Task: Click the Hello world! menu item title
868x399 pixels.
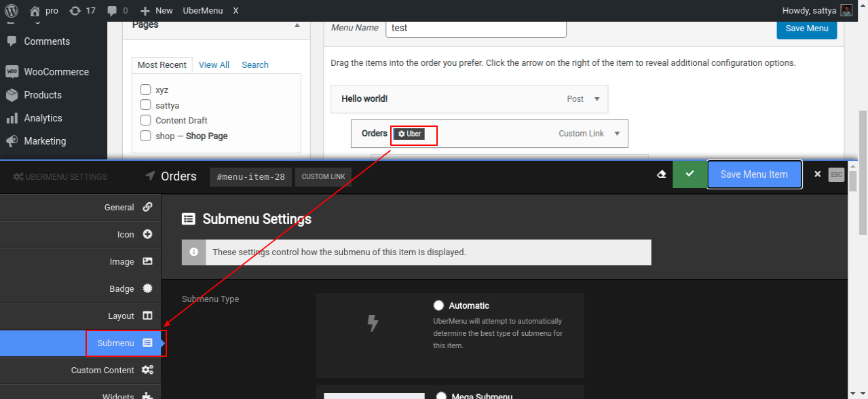Action: (364, 99)
